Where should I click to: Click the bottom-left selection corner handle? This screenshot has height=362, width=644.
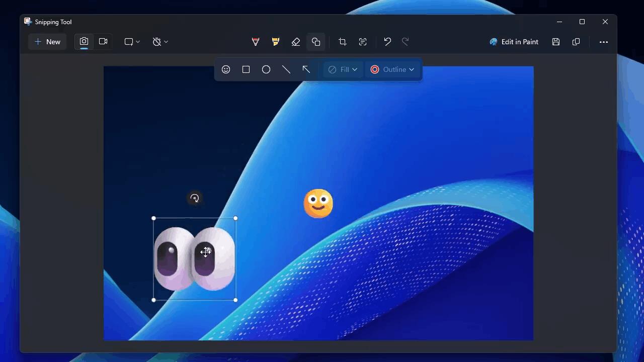pos(154,300)
